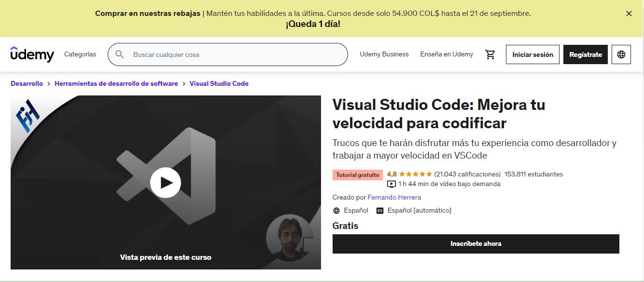This screenshot has height=282, width=644.
Task: Click the Iniciar sesión button
Action: pyautogui.click(x=532, y=54)
